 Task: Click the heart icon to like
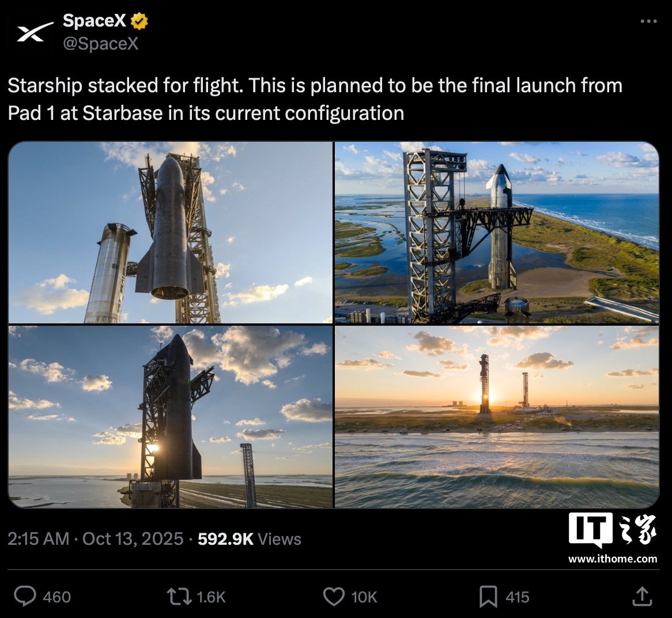pyautogui.click(x=334, y=597)
